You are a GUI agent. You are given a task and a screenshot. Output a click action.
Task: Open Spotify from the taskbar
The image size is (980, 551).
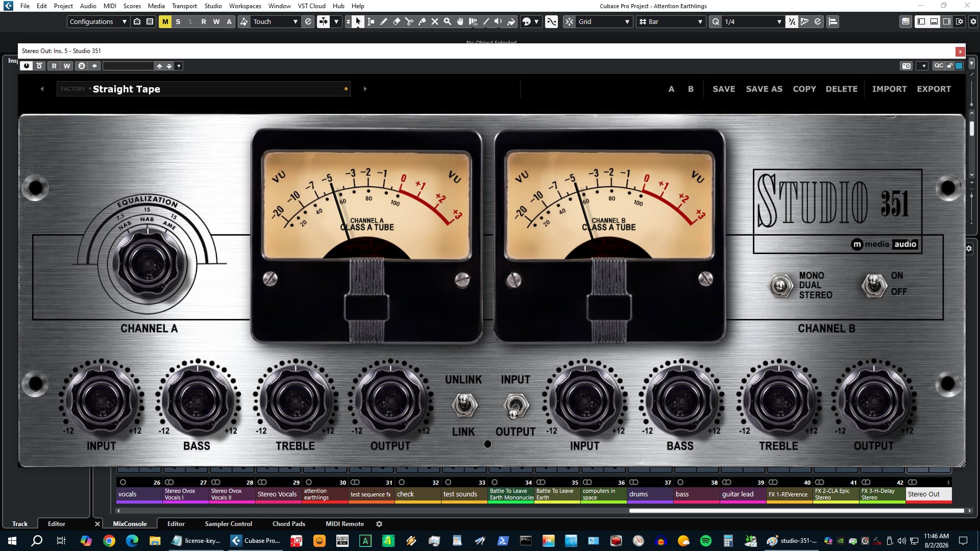tap(706, 541)
